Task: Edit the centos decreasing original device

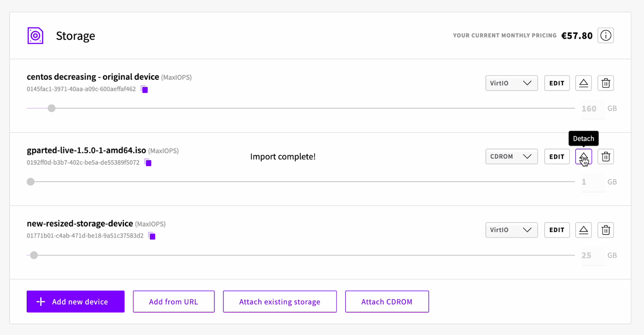Action: tap(557, 83)
